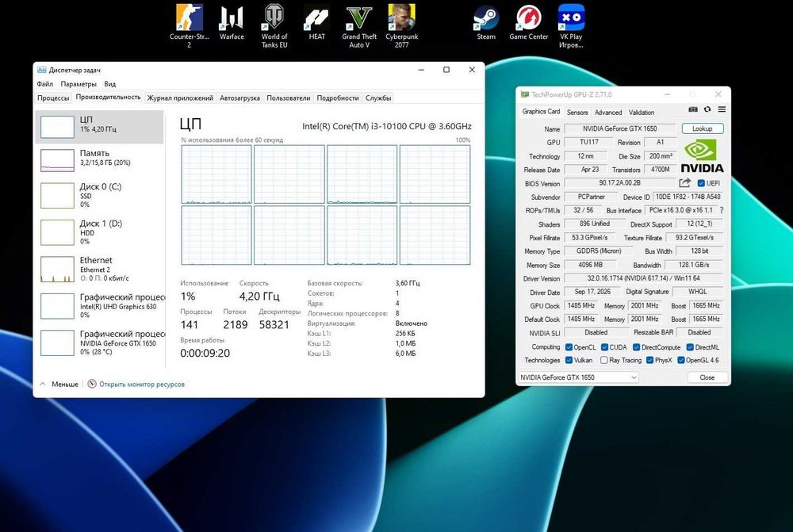The image size is (793, 532).
Task: Open the Параметры menu
Action: tap(79, 84)
